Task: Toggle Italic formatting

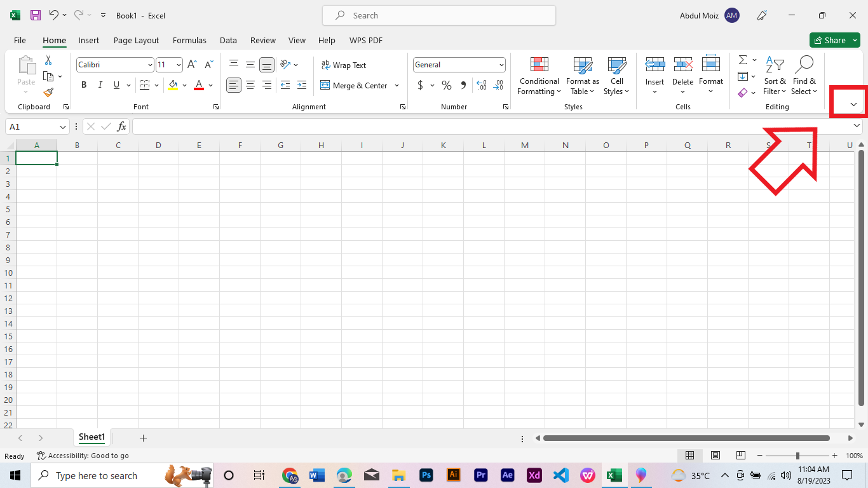Action: coord(100,85)
